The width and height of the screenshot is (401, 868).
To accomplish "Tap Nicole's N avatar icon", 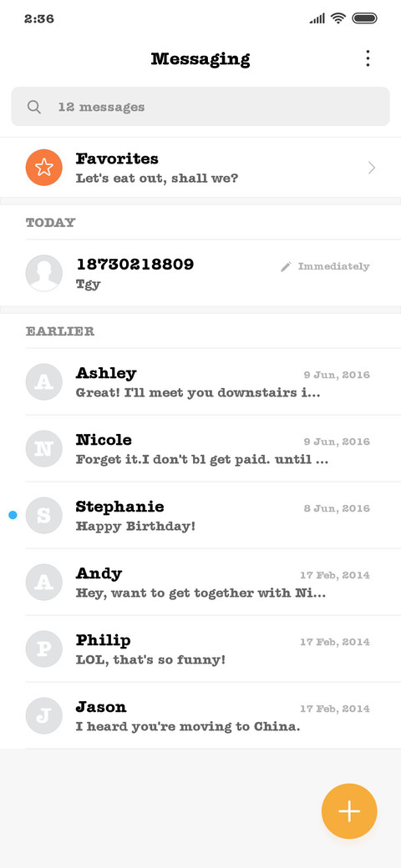I will (x=43, y=448).
